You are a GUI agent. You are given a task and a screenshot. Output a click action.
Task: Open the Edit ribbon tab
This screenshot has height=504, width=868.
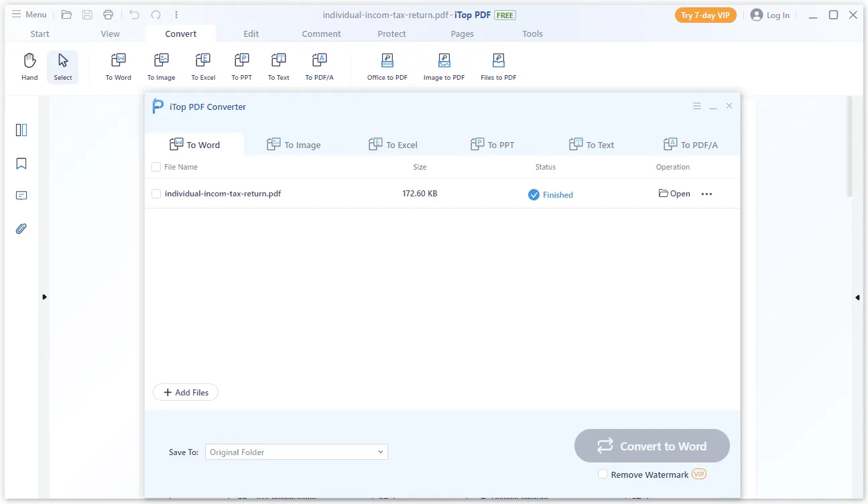251,34
